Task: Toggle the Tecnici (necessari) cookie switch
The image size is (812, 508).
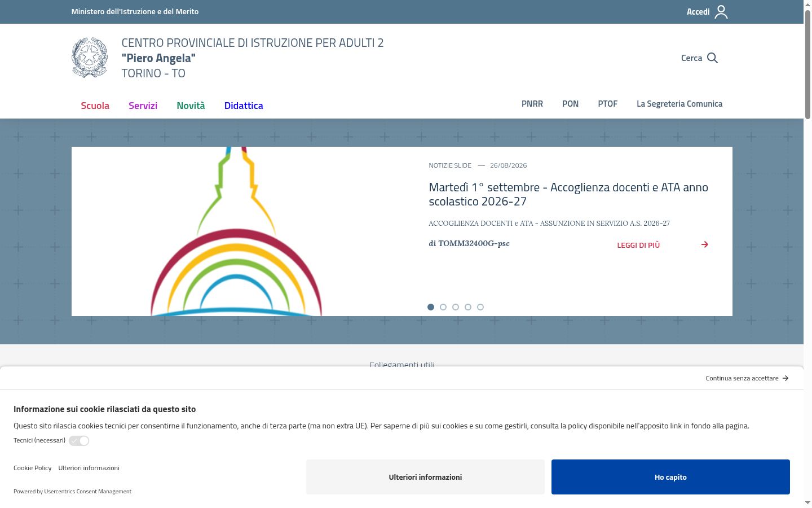Action: pyautogui.click(x=79, y=441)
